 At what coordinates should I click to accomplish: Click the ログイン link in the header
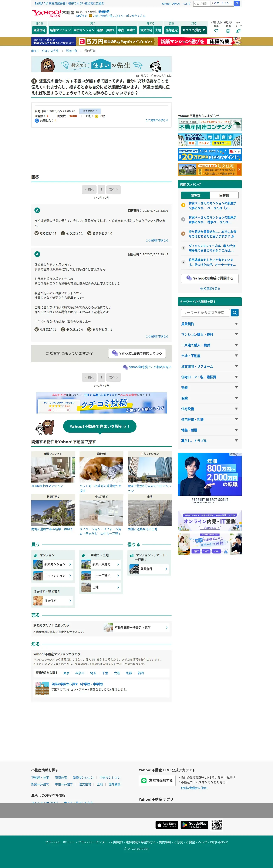(x=81, y=16)
